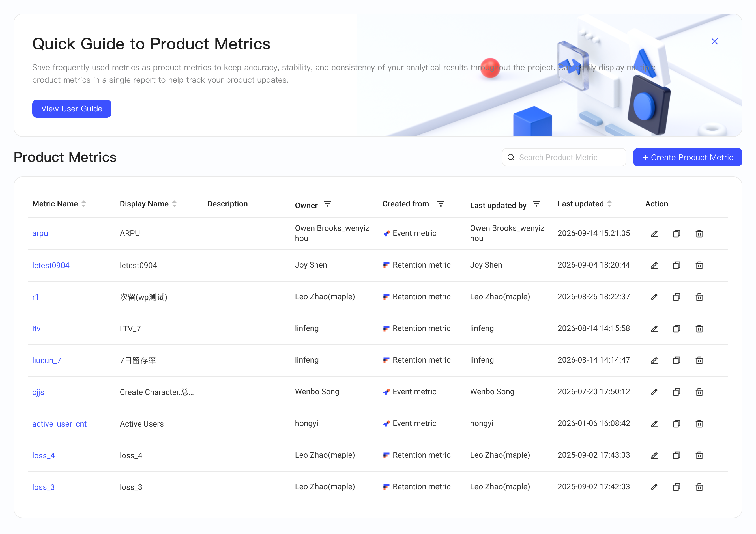The height and width of the screenshot is (534, 756).
Task: Delete the loss_3 metric
Action: click(x=699, y=487)
